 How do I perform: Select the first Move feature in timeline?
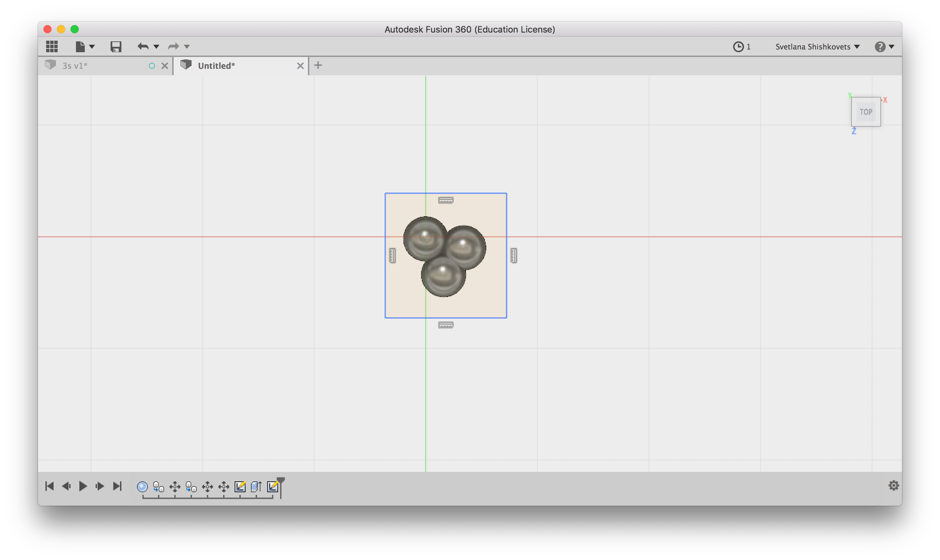coord(175,487)
